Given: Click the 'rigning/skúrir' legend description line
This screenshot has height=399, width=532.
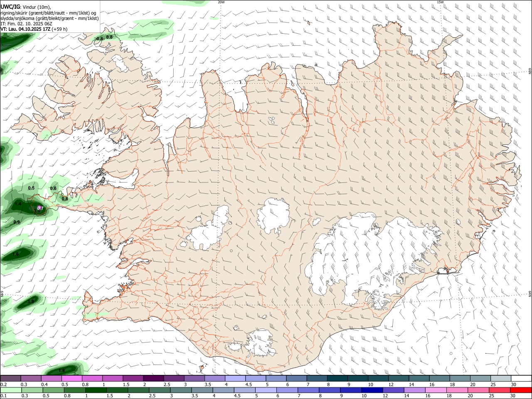Looking at the screenshot, I should click(48, 13).
